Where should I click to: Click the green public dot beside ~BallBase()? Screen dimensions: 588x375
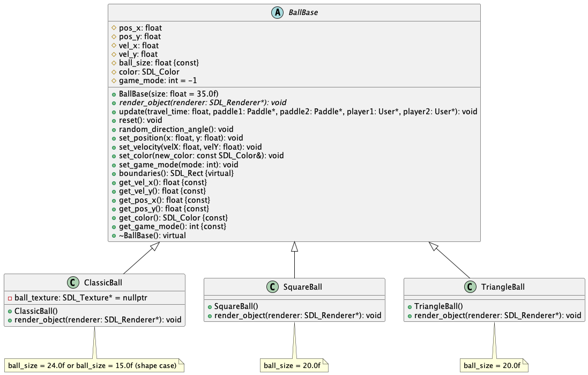114,236
